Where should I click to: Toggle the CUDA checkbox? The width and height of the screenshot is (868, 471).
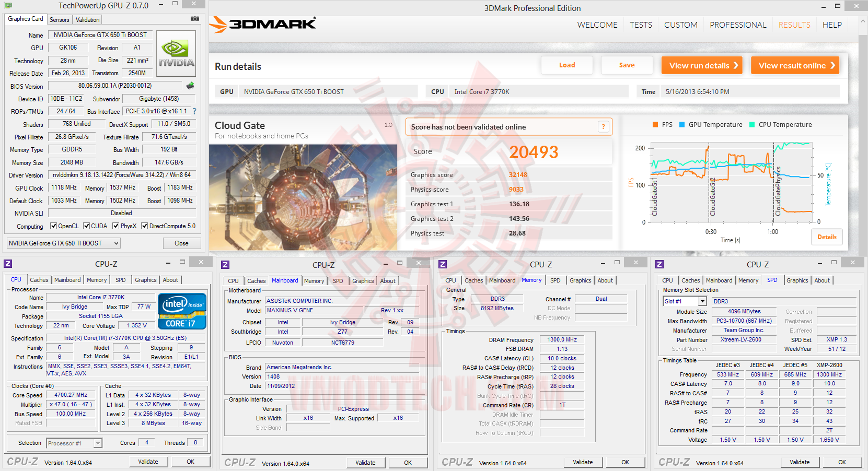(x=86, y=226)
